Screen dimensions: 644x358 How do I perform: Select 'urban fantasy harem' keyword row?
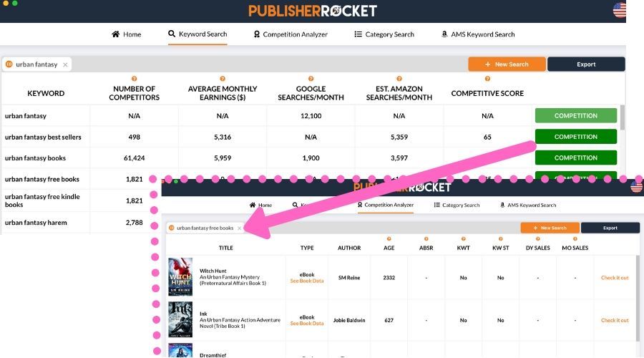[36, 223]
